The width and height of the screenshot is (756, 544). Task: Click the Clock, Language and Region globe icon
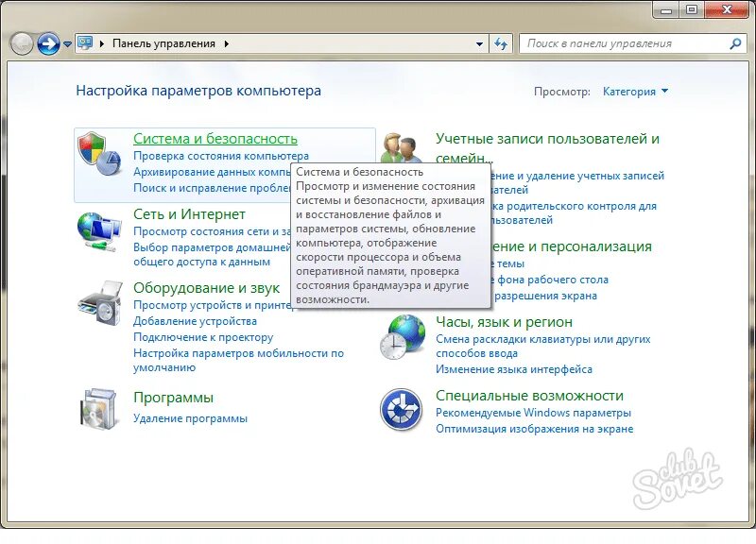click(x=403, y=337)
